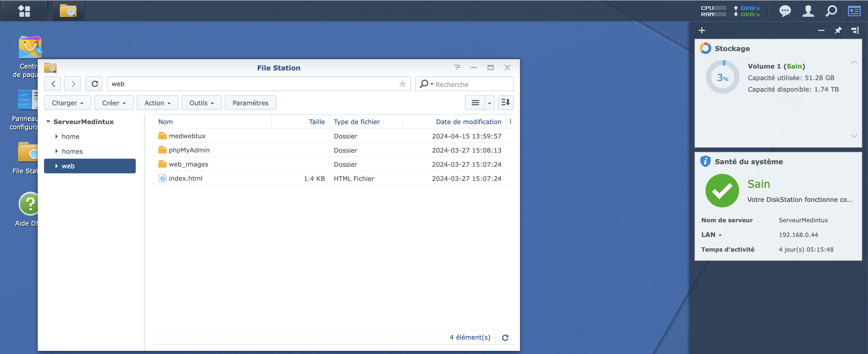
Task: Click the Paramètres button
Action: click(250, 103)
